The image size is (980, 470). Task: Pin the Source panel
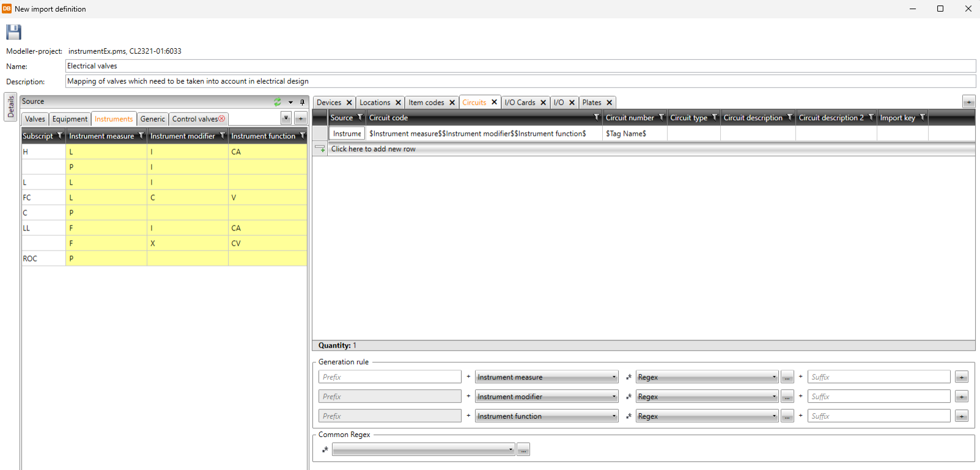point(302,102)
